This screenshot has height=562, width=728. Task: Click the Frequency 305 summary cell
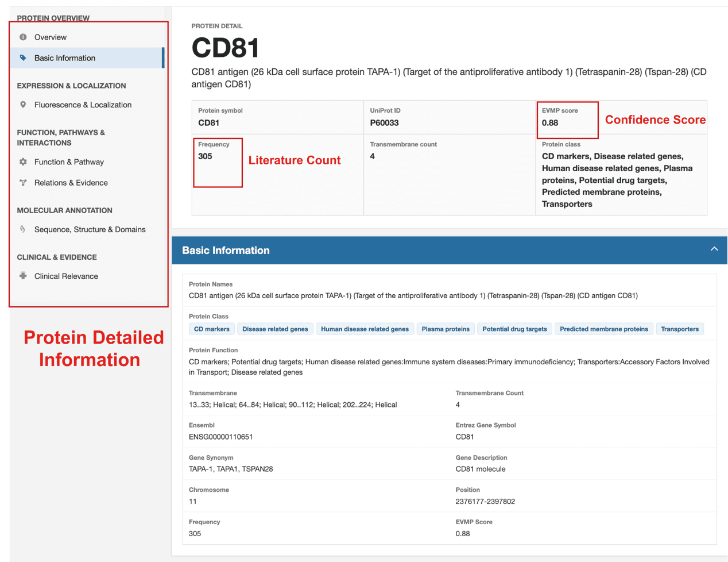[277, 175]
